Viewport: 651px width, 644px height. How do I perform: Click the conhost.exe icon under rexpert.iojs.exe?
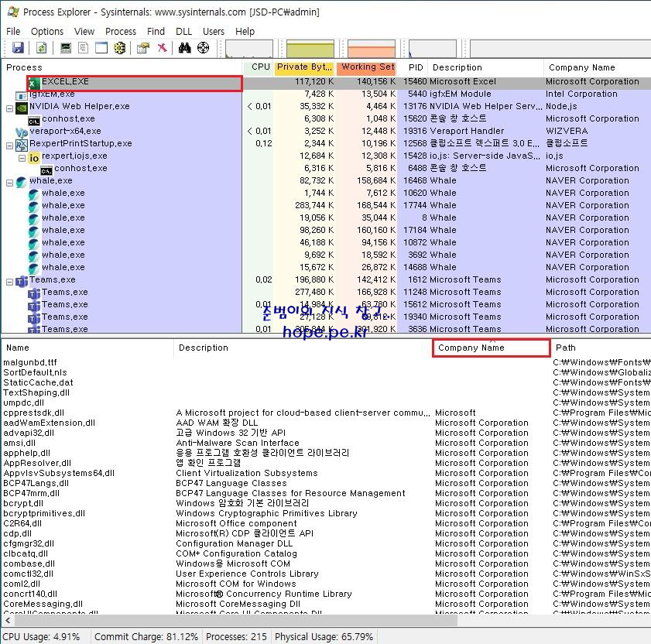(46, 170)
